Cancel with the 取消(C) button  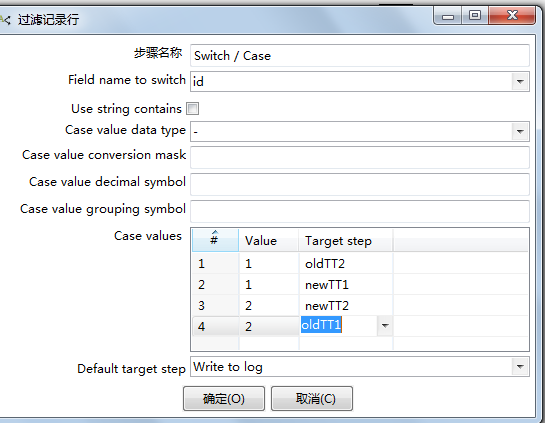click(312, 398)
